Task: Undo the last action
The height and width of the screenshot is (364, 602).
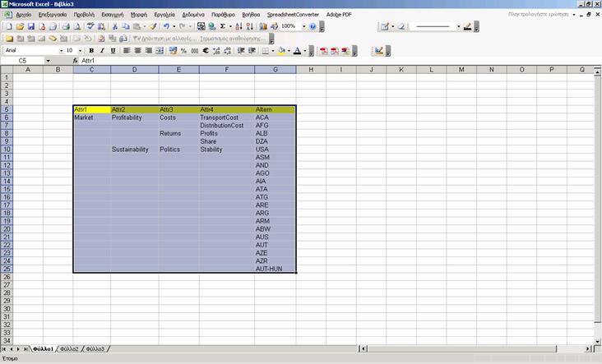Action: [166, 26]
